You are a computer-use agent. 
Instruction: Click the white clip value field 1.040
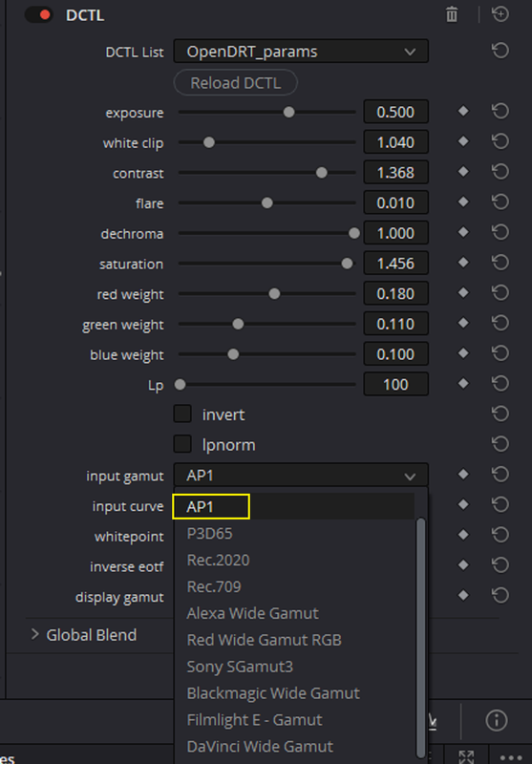[x=396, y=142]
